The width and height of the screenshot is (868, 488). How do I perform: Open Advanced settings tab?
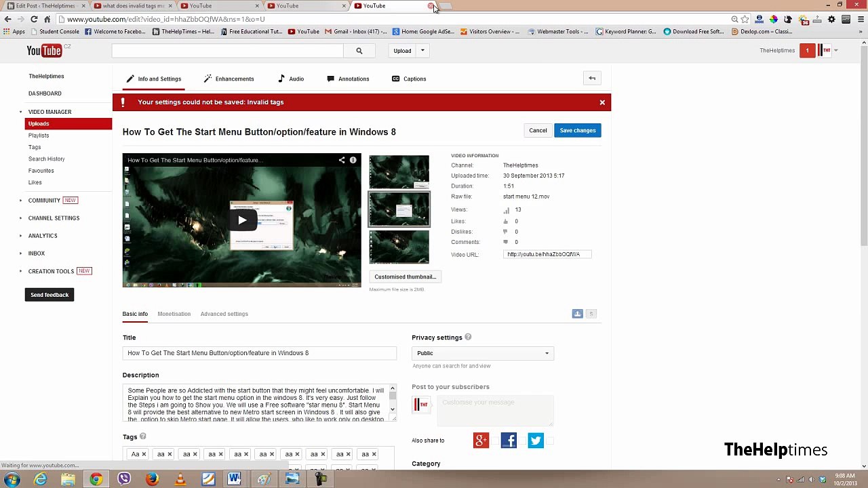[x=224, y=314]
